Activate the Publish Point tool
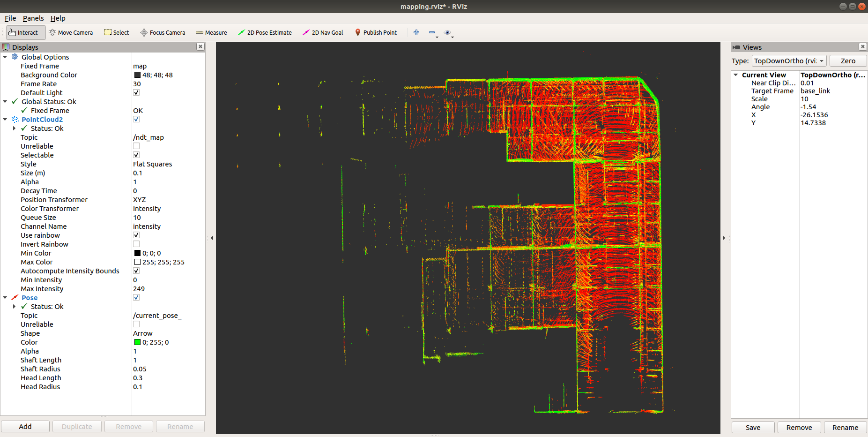Screen dimensions: 868x437 (376, 32)
